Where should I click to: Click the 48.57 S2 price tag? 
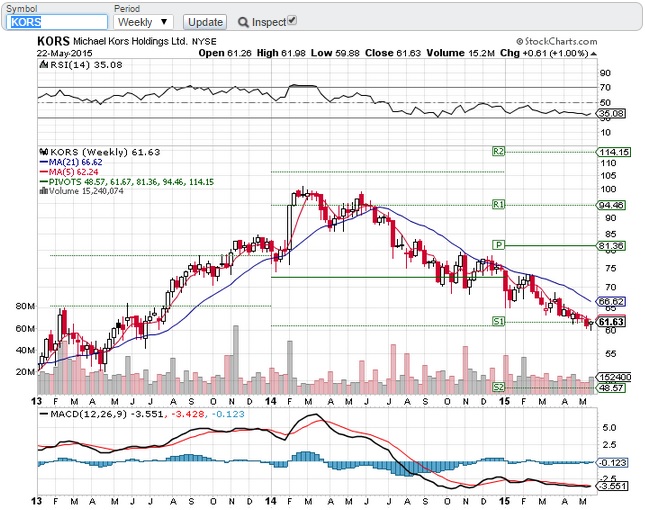click(611, 388)
